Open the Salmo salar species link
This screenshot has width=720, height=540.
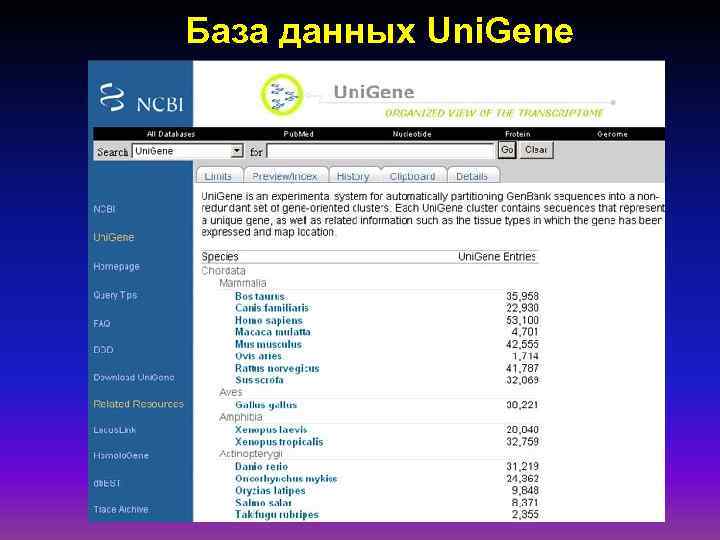[x=263, y=502]
